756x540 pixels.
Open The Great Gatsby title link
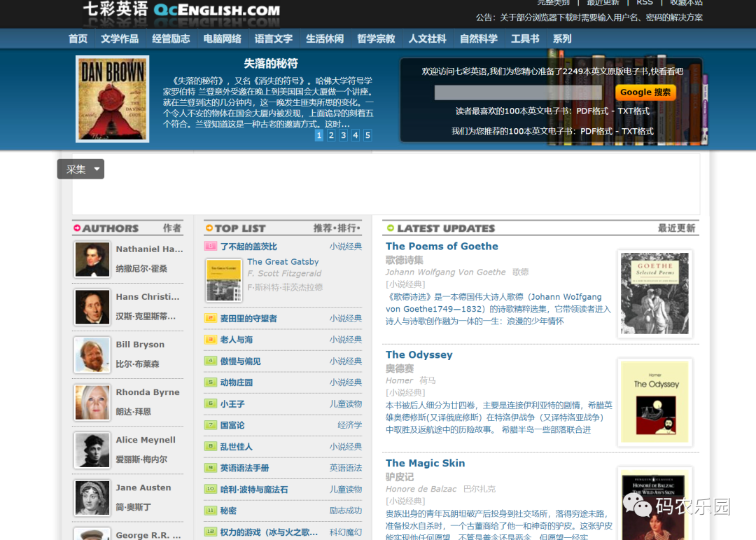coord(283,261)
